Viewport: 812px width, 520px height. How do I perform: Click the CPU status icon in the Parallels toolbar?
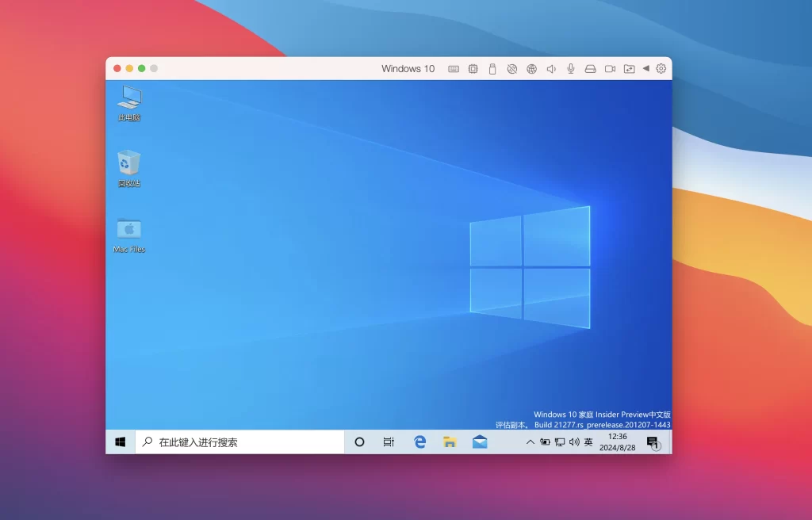click(x=473, y=69)
